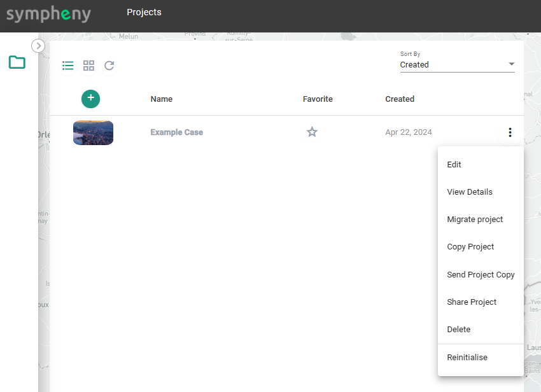Image resolution: width=541 pixels, height=392 pixels.
Task: Open the Sort By dropdown
Action: tap(452, 64)
